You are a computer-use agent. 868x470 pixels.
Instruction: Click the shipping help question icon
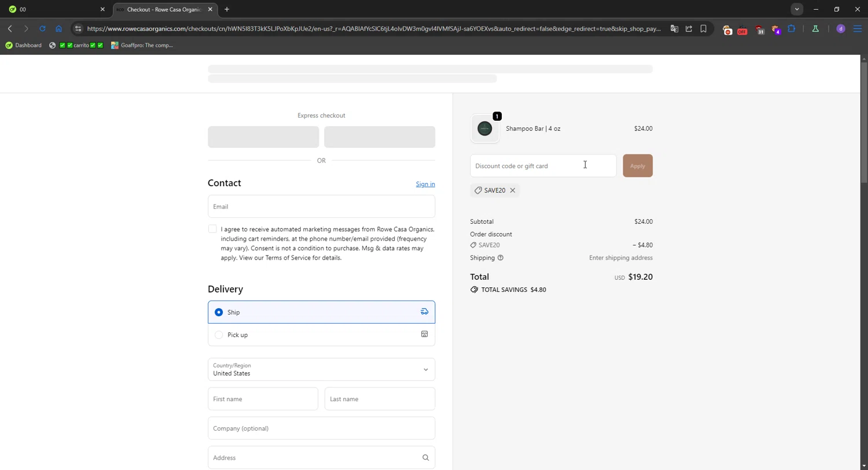[501, 258]
